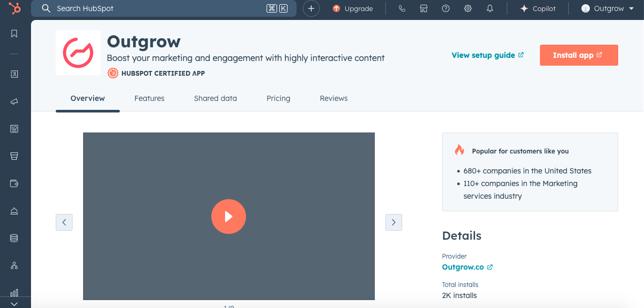Open the Notifications bell icon

point(490,8)
